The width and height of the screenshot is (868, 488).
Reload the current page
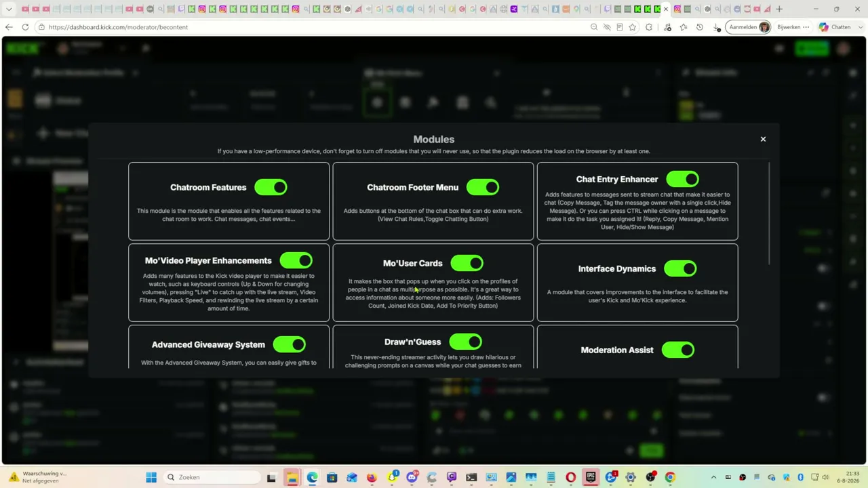point(25,27)
